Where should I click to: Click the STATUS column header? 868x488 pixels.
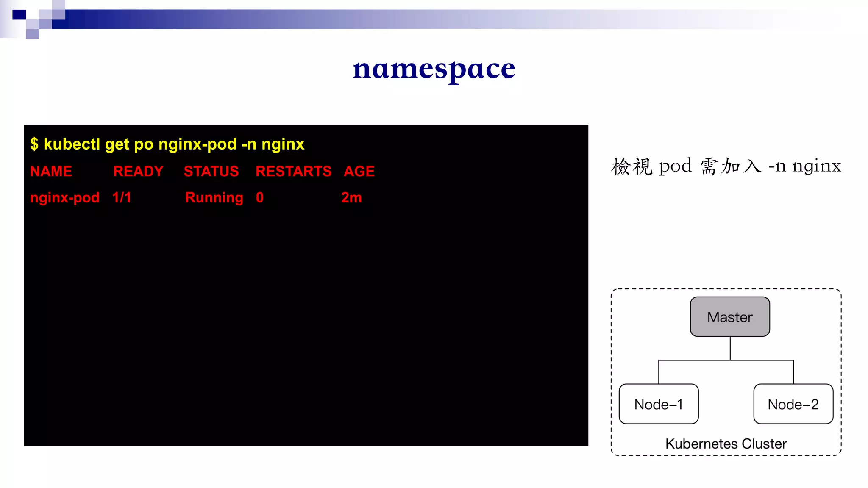pyautogui.click(x=211, y=172)
